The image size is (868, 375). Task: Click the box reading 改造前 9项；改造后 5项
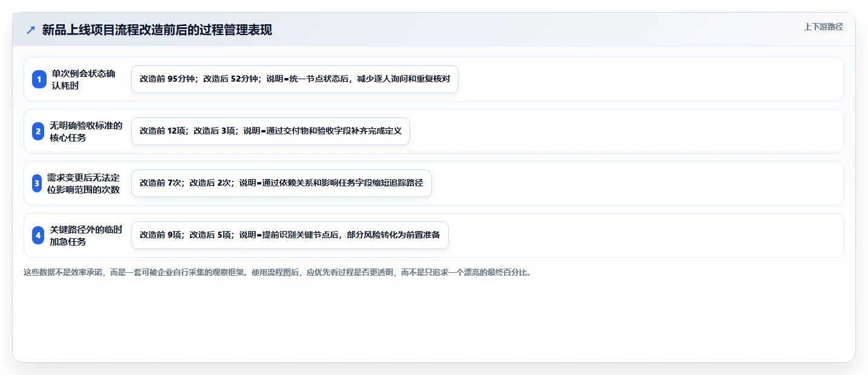tap(290, 235)
